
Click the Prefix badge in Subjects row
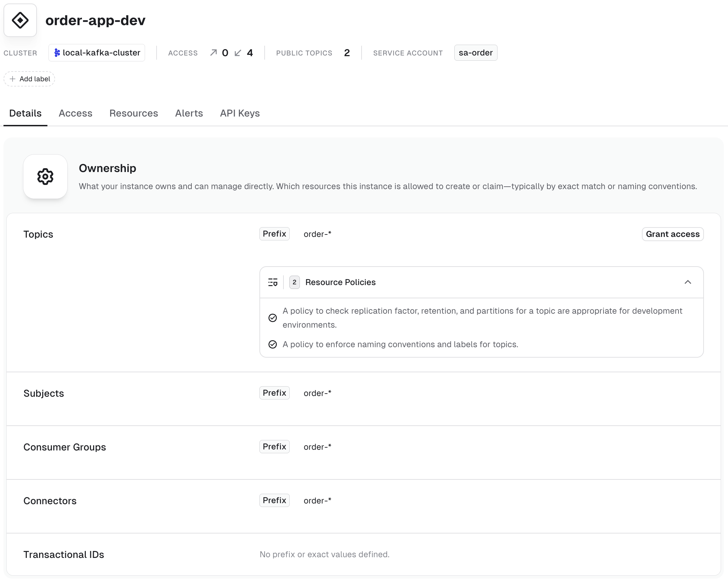(274, 393)
